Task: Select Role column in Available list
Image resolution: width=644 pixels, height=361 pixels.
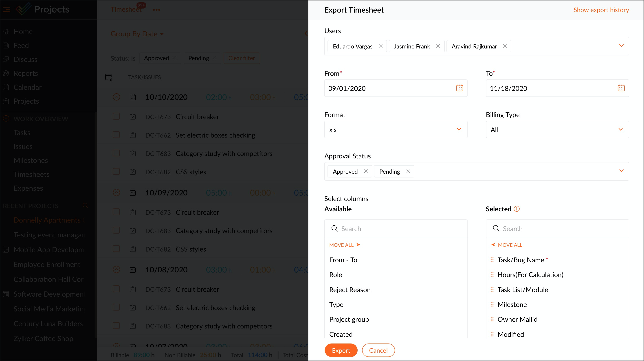Action: pos(336,275)
